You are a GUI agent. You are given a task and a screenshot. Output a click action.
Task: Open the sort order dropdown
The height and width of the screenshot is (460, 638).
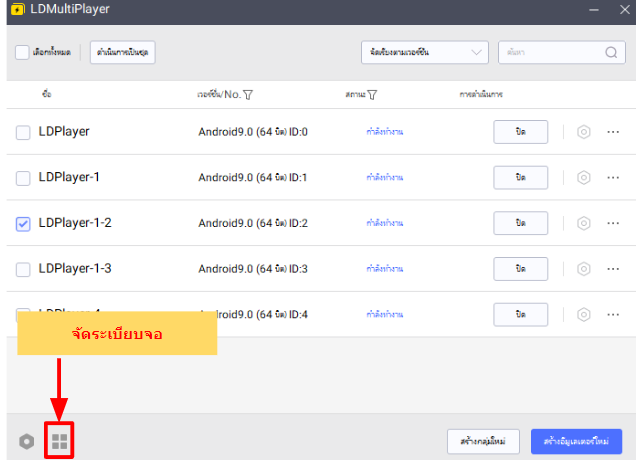click(x=425, y=52)
